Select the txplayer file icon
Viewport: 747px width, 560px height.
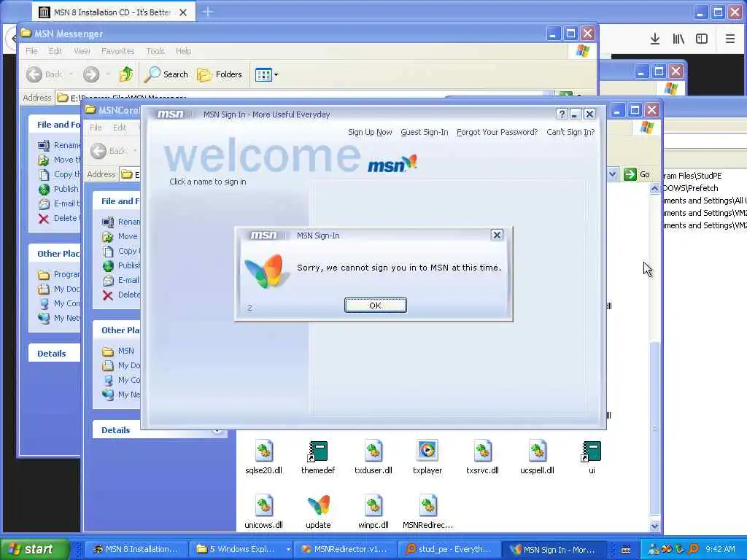(x=427, y=458)
